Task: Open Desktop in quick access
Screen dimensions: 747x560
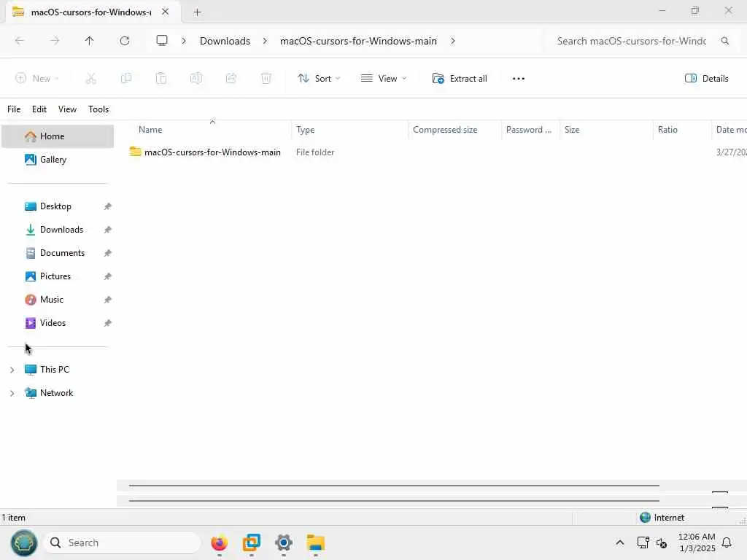Action: [x=58, y=206]
